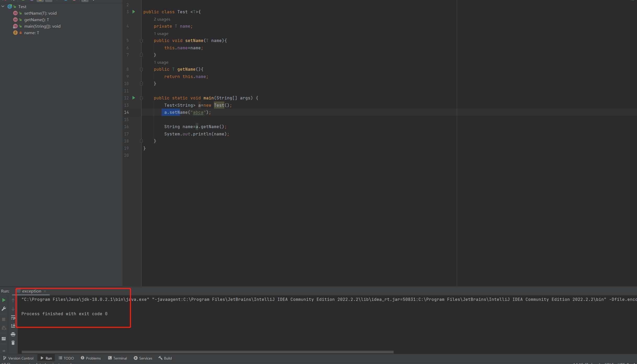Click the Test class icon in Structure

tap(10, 7)
